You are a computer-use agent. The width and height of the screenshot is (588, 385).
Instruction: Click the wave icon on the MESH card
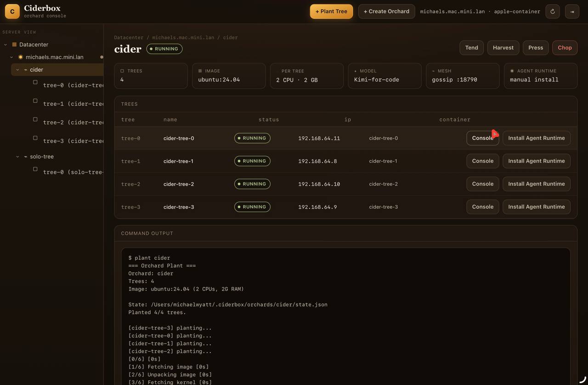point(433,71)
